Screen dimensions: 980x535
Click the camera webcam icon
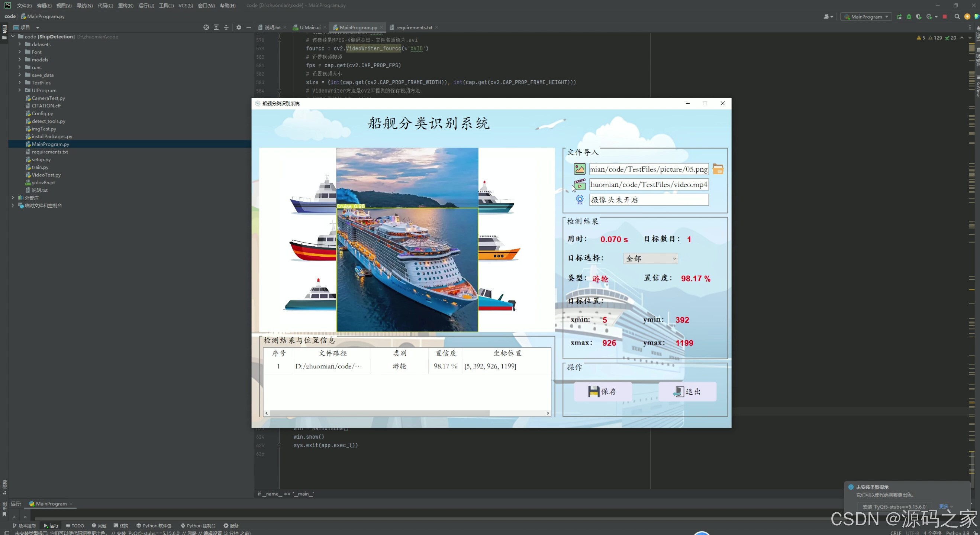coord(579,200)
